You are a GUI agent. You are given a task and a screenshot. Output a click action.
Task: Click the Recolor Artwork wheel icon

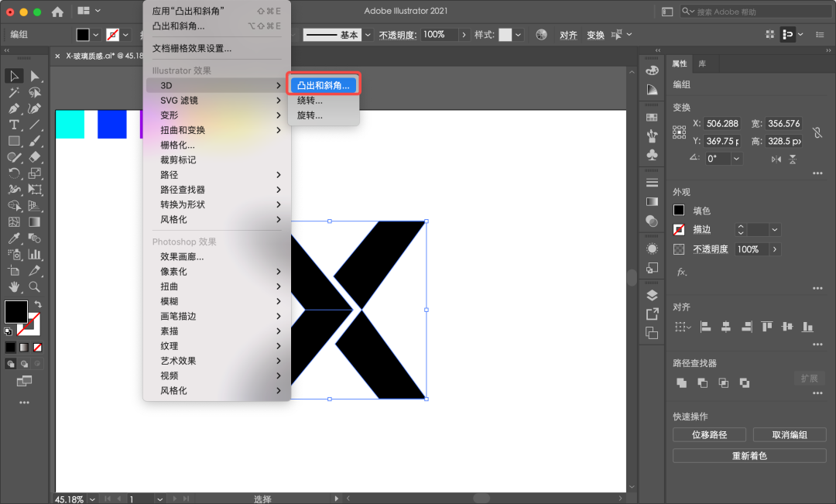click(541, 35)
